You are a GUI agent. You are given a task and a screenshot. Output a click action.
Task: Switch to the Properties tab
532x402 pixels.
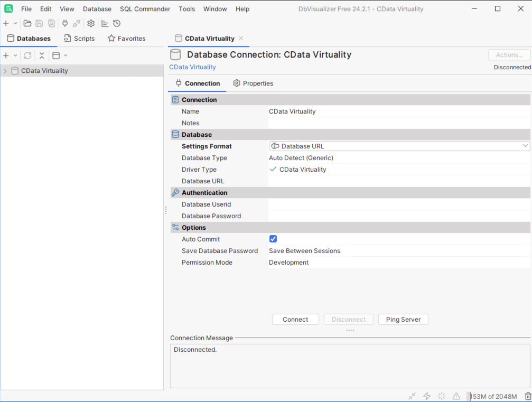click(x=253, y=83)
